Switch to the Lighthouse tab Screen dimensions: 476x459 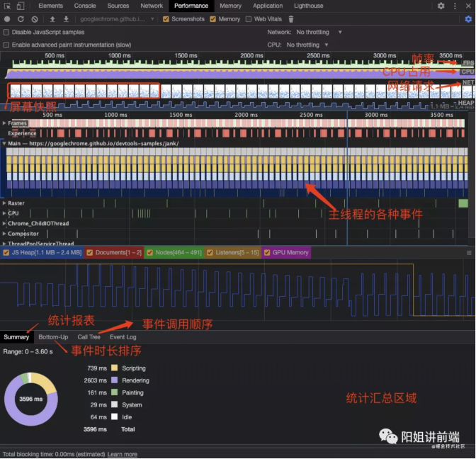(x=308, y=6)
